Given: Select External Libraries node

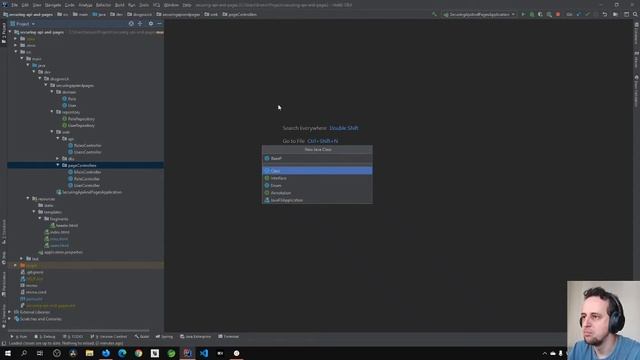Looking at the screenshot, I should point(35,312).
